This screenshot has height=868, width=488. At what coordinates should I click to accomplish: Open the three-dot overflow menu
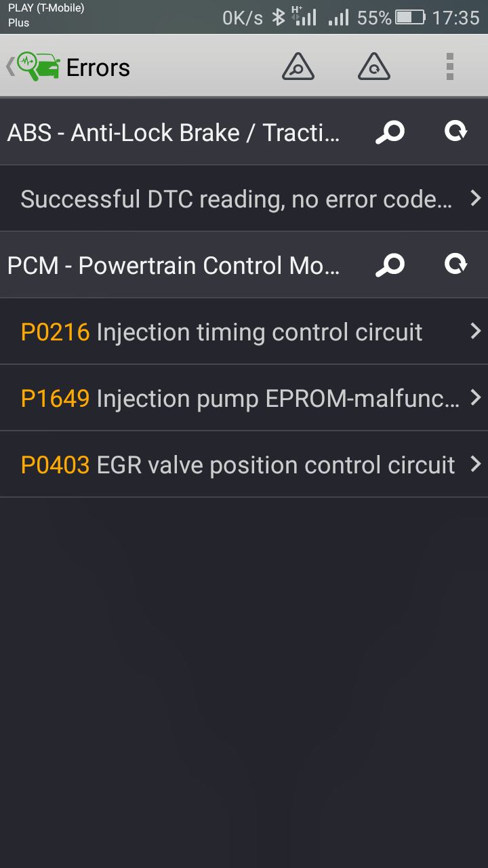click(x=449, y=67)
